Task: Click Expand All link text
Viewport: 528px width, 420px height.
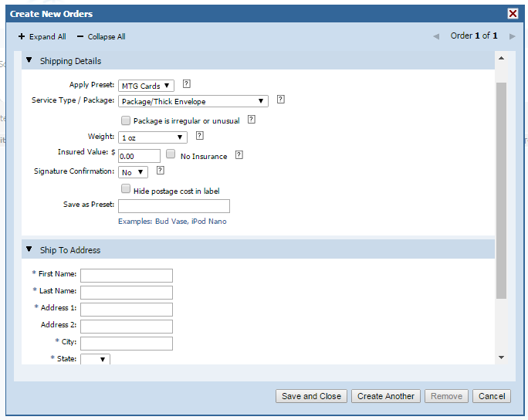Action: [x=48, y=37]
